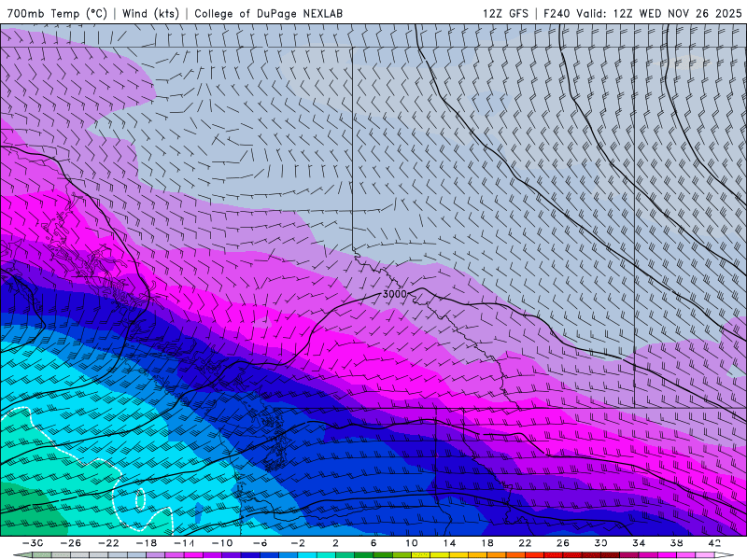
Task: Click "College of DuPage NEXLAB" credit text
Action: coord(268,13)
